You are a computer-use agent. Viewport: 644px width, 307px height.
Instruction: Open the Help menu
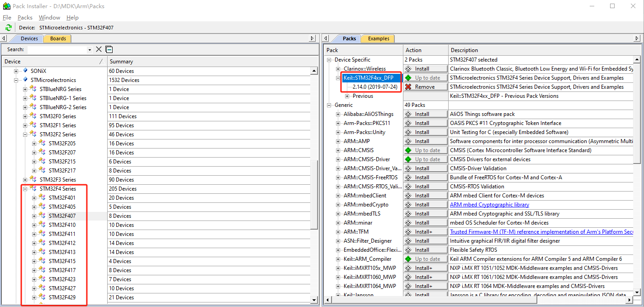tap(72, 18)
